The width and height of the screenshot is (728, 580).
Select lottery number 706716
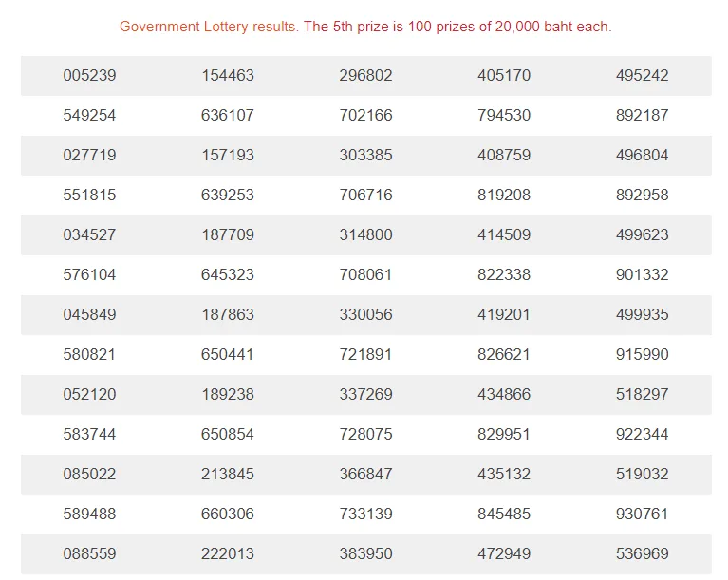tap(365, 195)
